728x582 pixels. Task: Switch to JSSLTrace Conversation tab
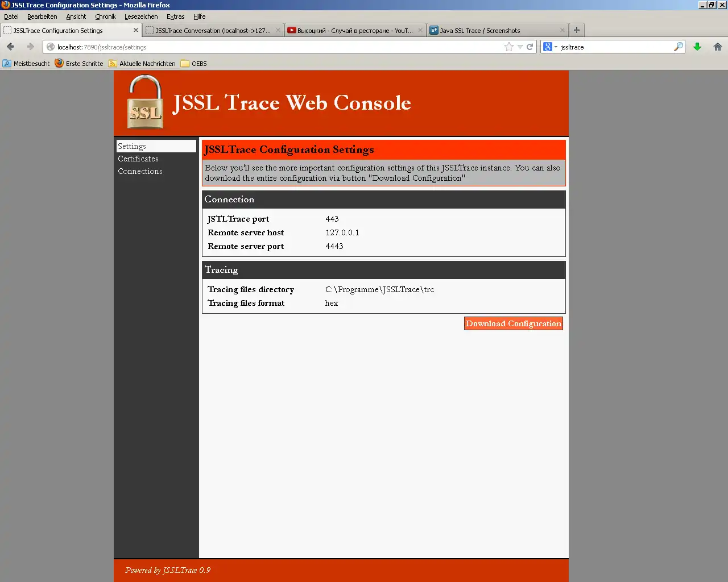click(213, 30)
